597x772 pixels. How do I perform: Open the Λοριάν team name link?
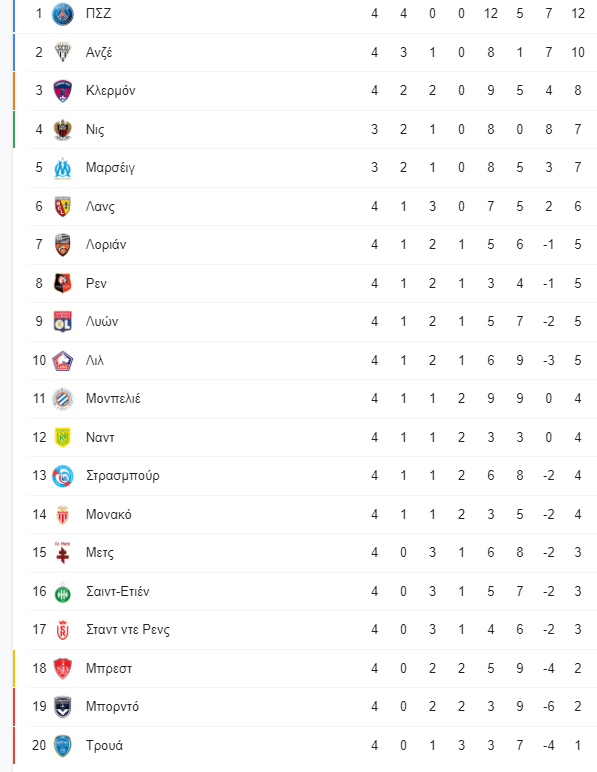pyautogui.click(x=106, y=245)
